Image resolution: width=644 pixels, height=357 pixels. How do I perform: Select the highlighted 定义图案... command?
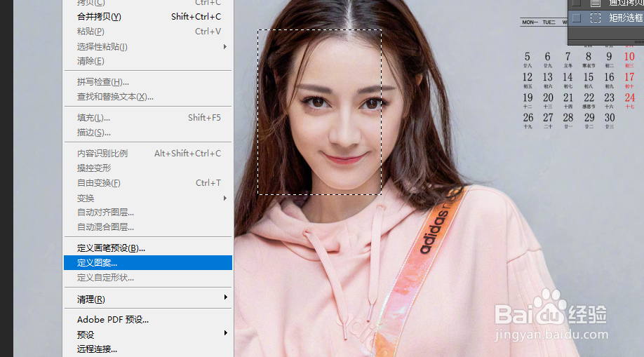pyautogui.click(x=148, y=263)
